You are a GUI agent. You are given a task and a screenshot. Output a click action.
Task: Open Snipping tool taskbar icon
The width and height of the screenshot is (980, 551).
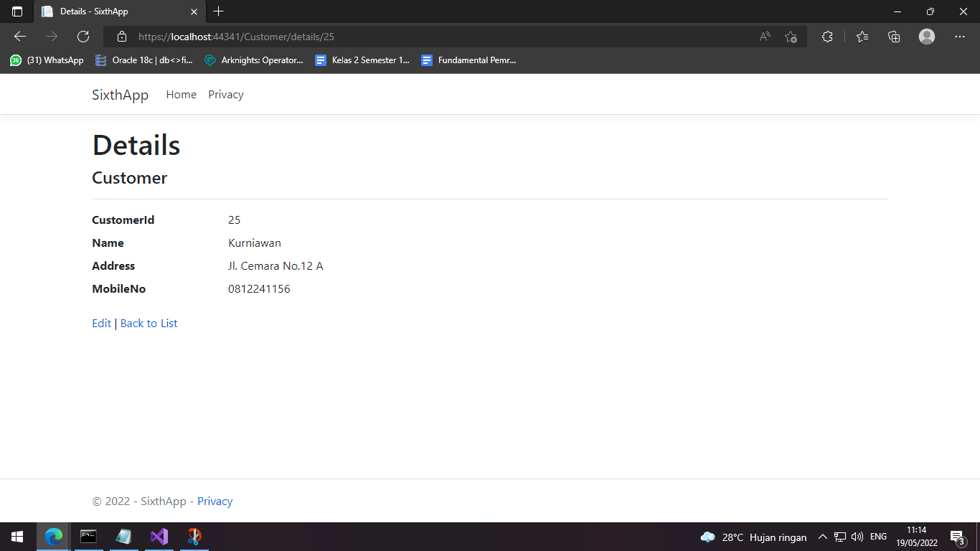194,537
